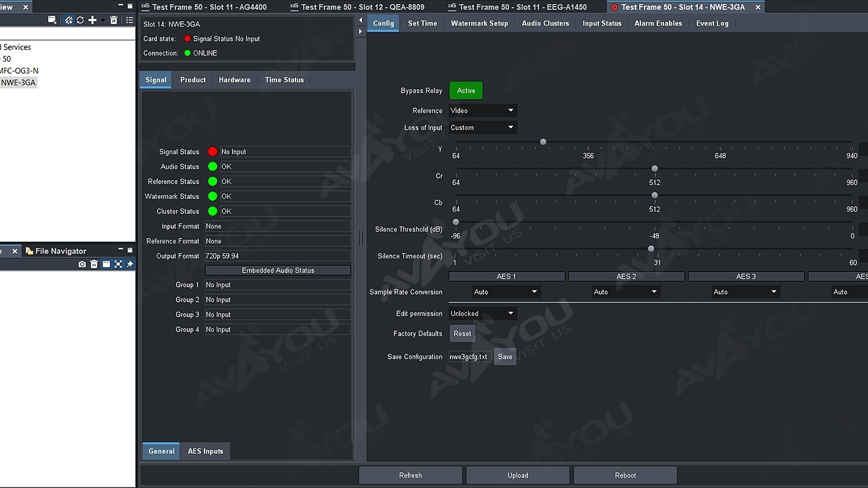Viewport: 868px width, 488px height.
Task: Click the fullscreen expand icon in File Navigator
Action: (118, 264)
